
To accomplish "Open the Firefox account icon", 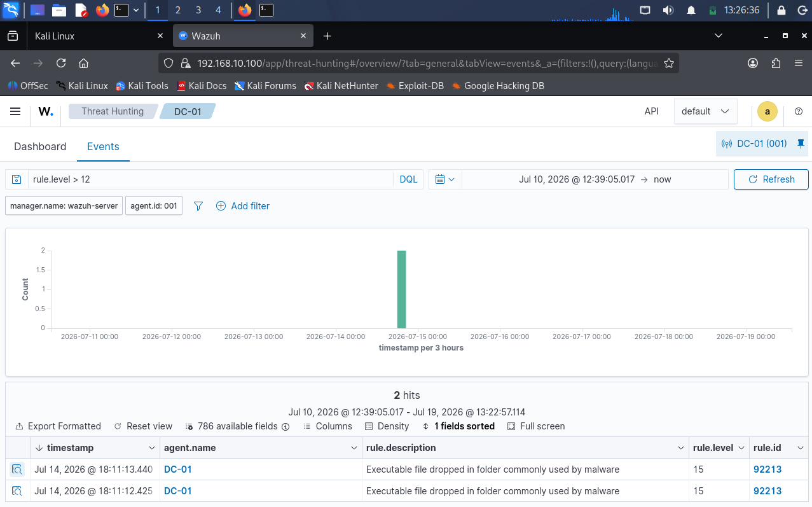I will [x=753, y=63].
